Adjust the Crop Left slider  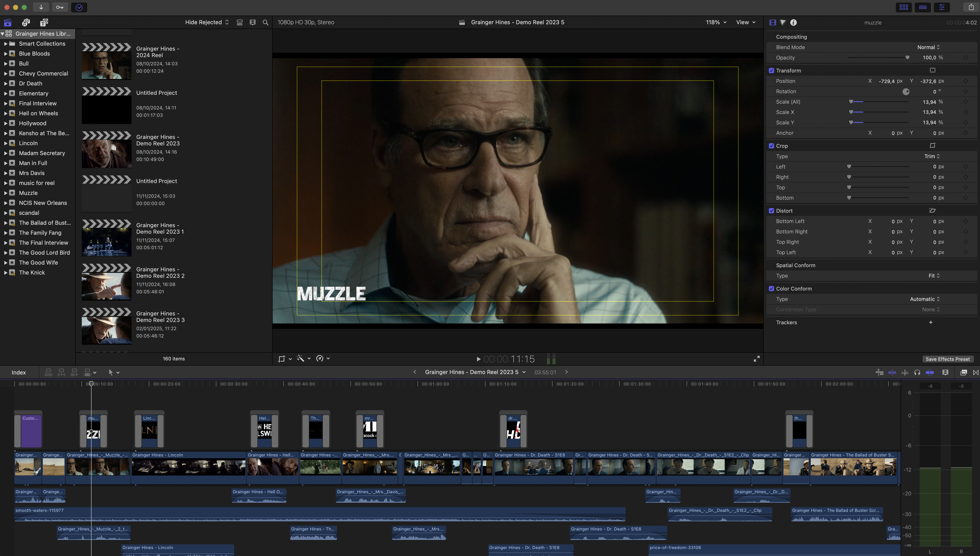tap(878, 167)
